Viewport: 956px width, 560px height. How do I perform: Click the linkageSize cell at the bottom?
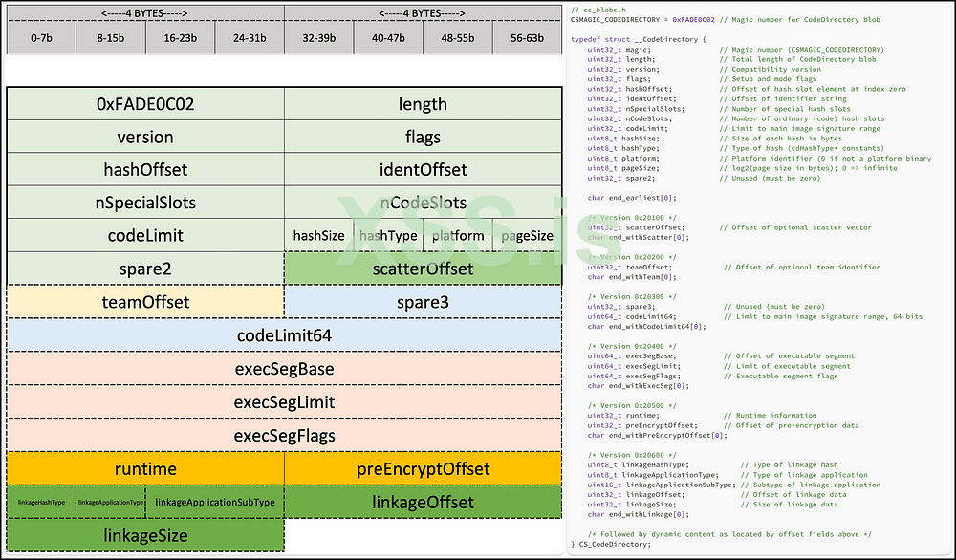tap(145, 535)
